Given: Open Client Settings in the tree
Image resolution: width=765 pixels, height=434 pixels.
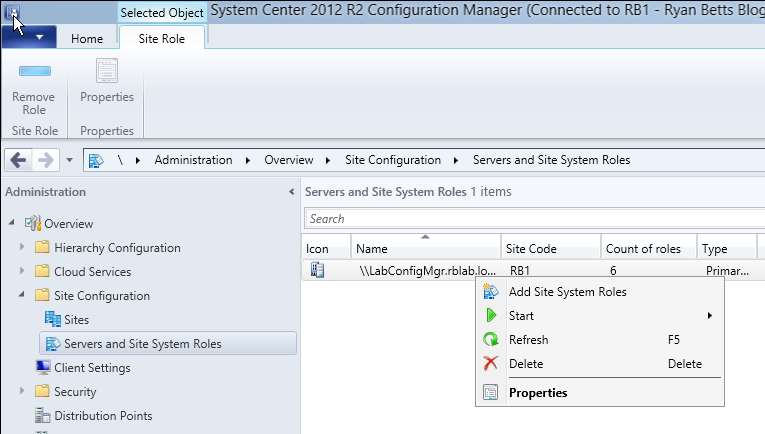Looking at the screenshot, I should tap(92, 368).
